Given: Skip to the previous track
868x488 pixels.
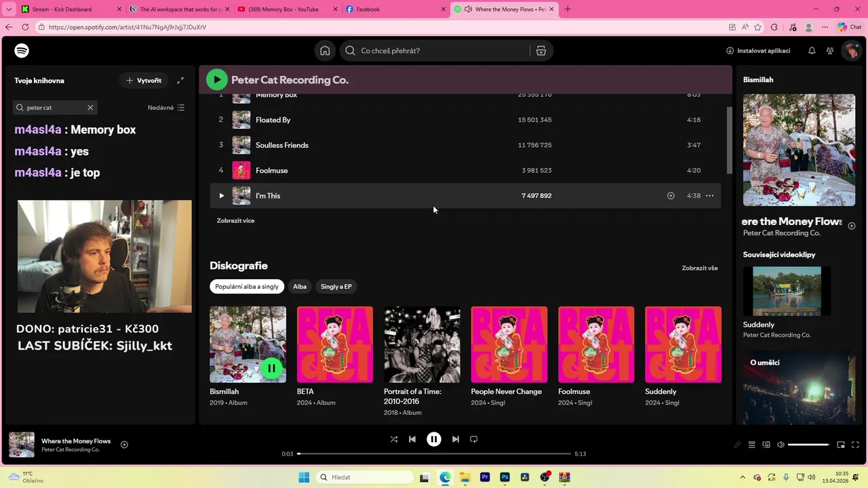Looking at the screenshot, I should [412, 439].
